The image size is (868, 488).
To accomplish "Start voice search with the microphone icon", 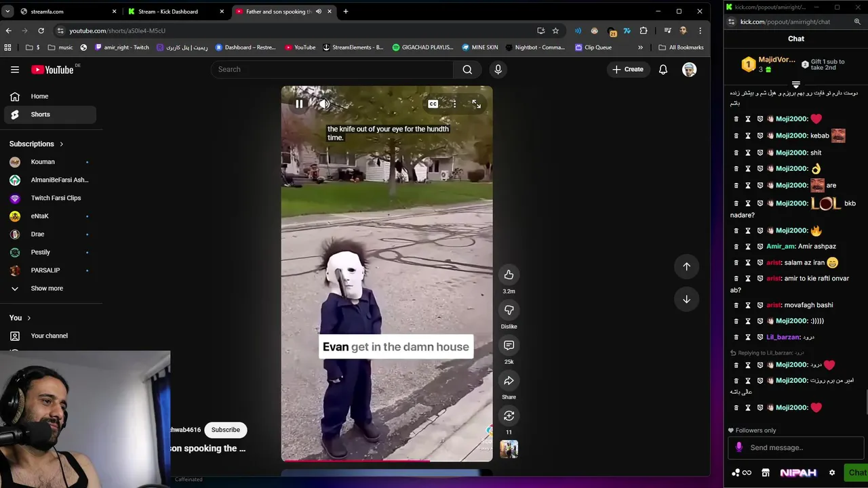I will point(498,69).
